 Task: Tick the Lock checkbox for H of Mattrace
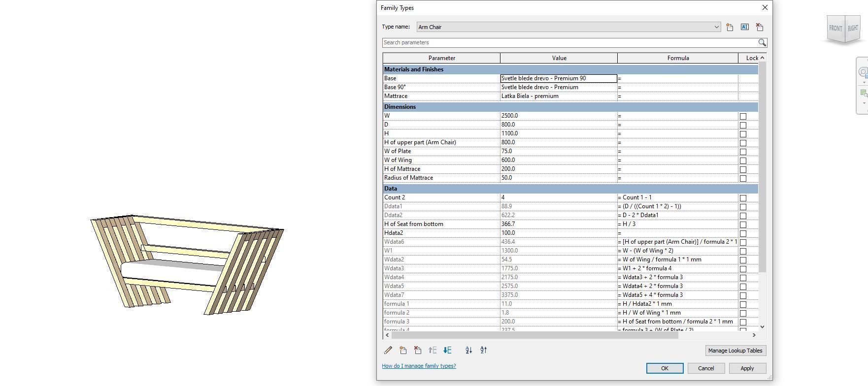tap(743, 169)
